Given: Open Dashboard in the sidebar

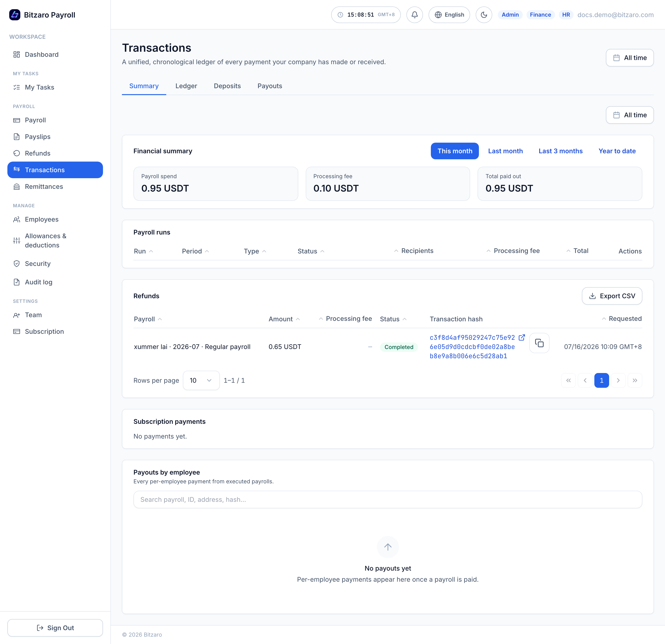Looking at the screenshot, I should point(55,55).
